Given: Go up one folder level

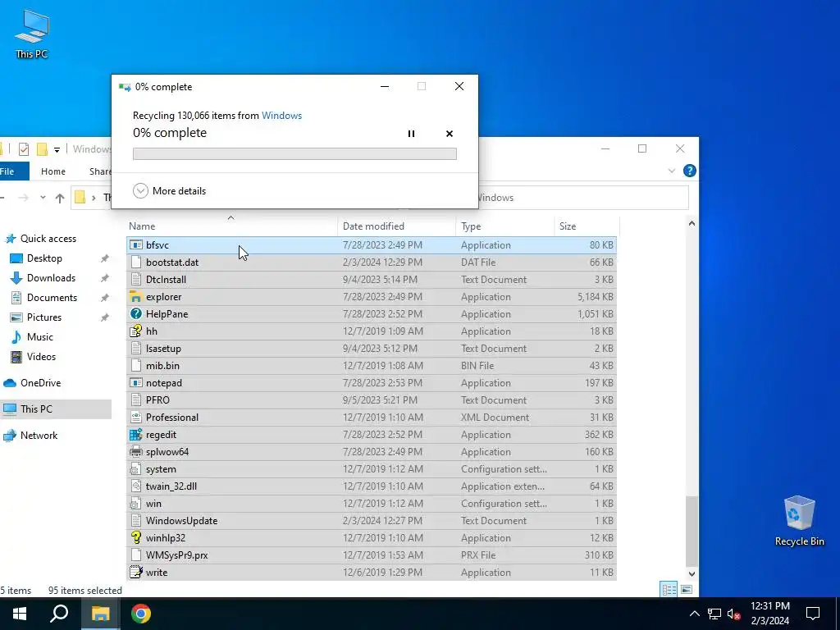Looking at the screenshot, I should pyautogui.click(x=59, y=198).
